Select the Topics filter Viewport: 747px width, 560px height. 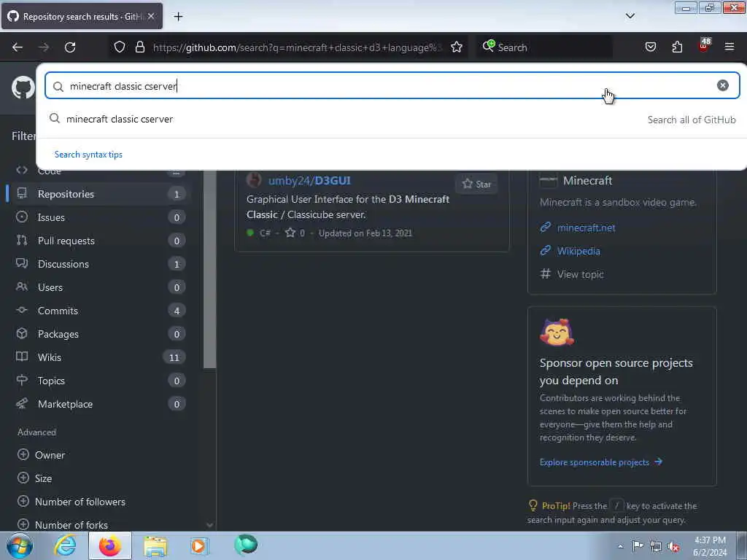99,381
